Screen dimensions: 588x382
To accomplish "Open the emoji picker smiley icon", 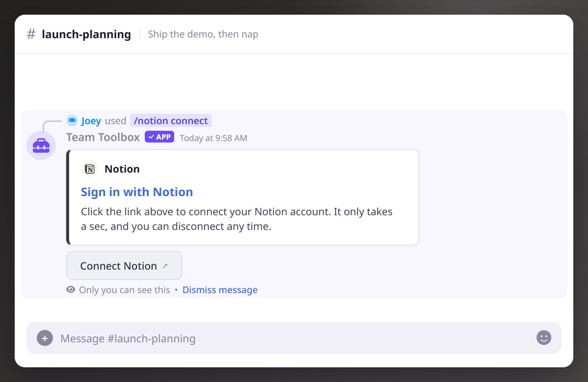I will (544, 338).
